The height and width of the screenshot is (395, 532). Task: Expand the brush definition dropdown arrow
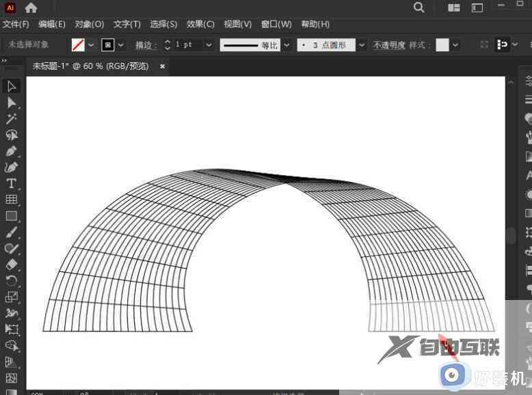point(362,44)
